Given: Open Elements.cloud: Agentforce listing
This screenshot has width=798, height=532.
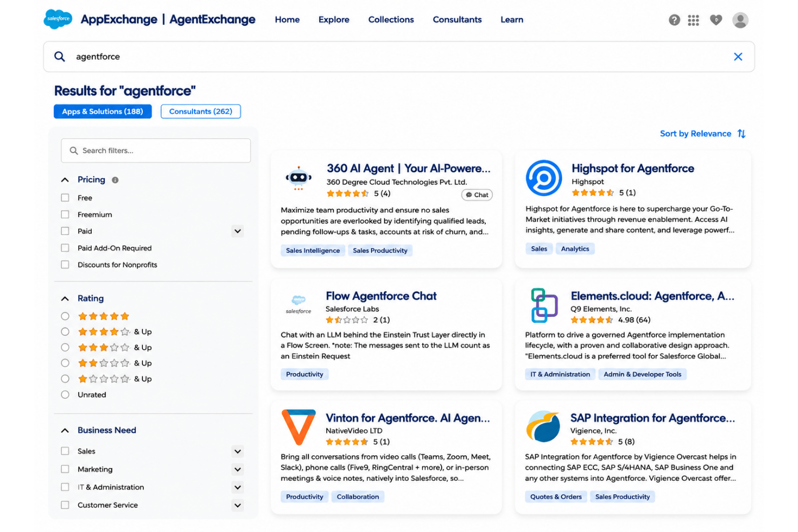Looking at the screenshot, I should 652,296.
